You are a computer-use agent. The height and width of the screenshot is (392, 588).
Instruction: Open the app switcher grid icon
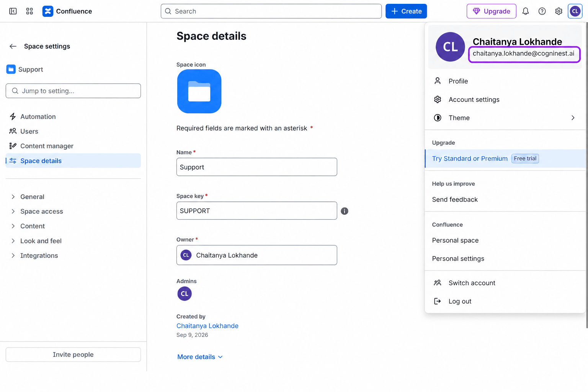coord(29,11)
